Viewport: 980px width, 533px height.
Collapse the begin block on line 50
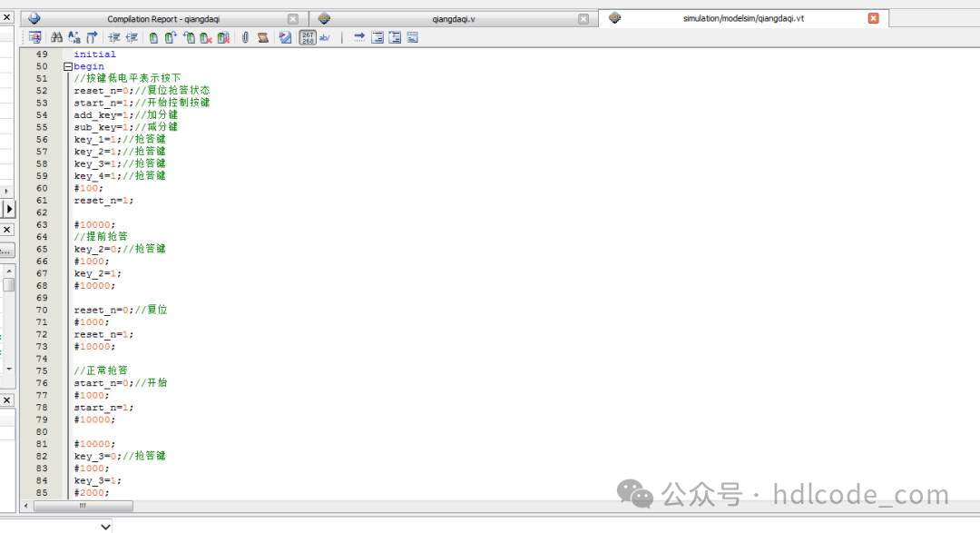click(67, 66)
